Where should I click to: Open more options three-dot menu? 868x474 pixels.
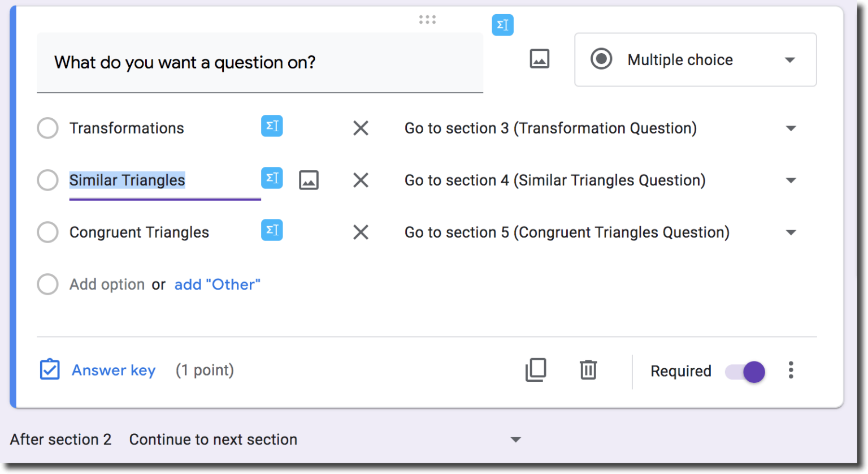click(791, 370)
